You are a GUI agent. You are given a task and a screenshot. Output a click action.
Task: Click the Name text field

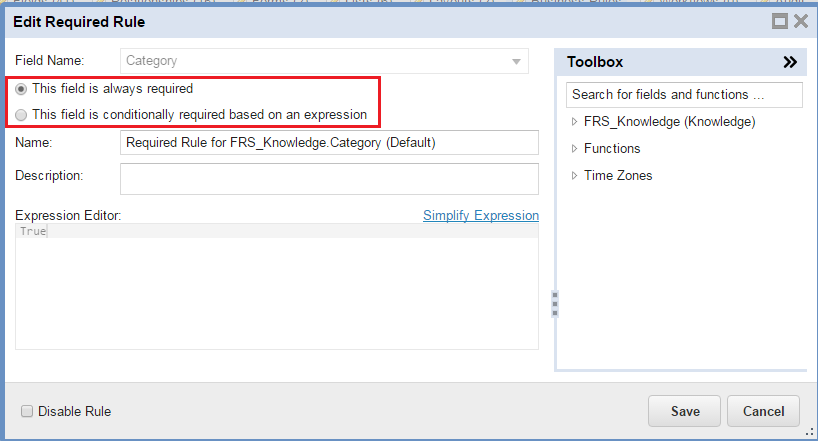pyautogui.click(x=329, y=143)
